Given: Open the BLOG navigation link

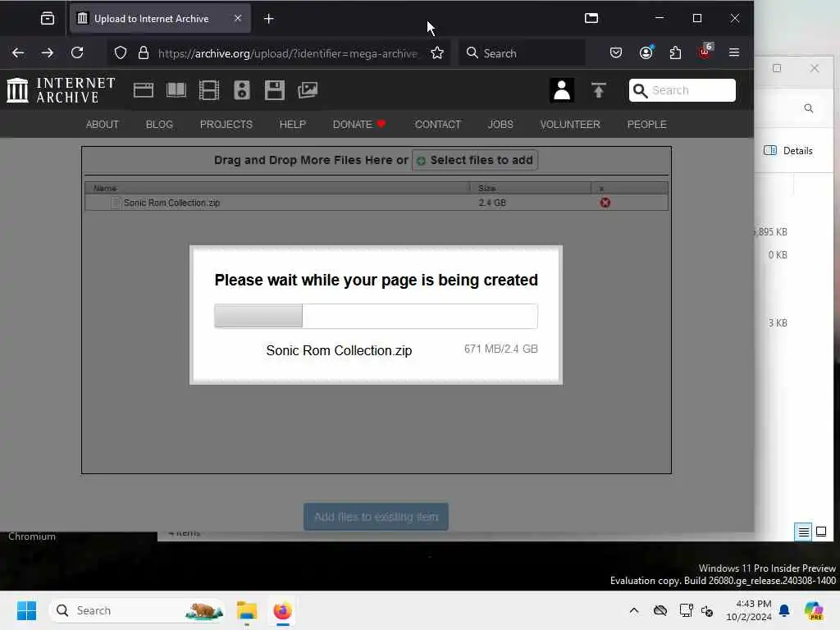Looking at the screenshot, I should point(159,125).
